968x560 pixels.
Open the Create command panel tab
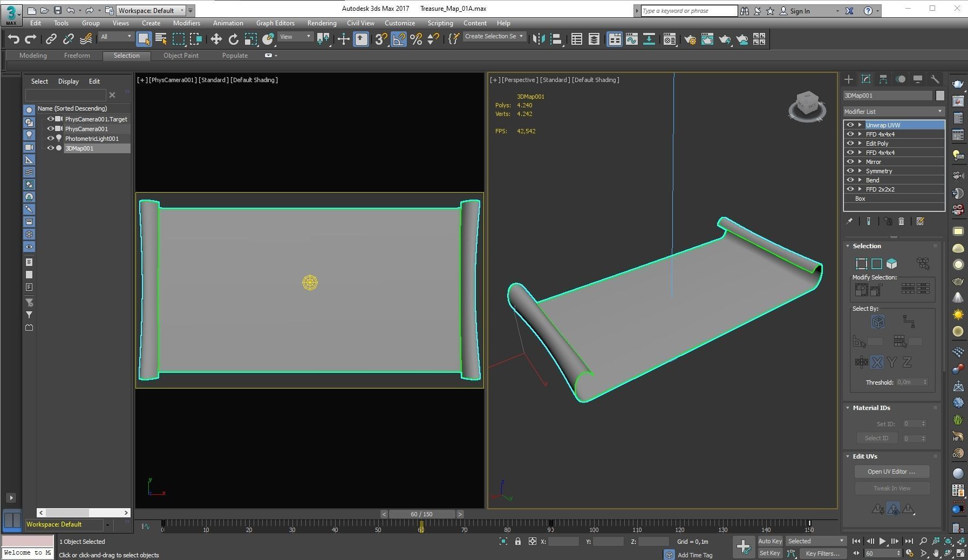849,79
